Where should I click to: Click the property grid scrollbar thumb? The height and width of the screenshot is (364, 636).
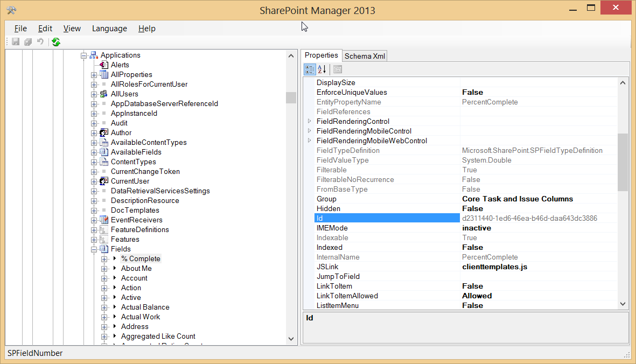pyautogui.click(x=623, y=162)
